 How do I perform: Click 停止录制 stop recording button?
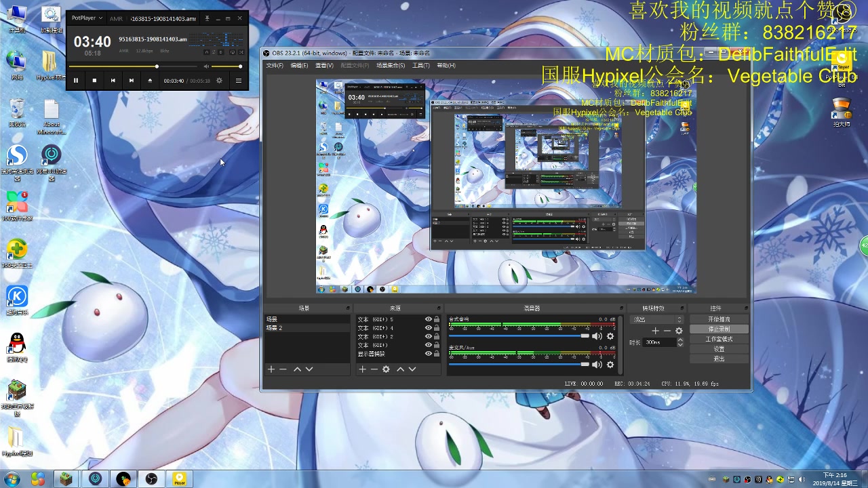click(x=719, y=329)
